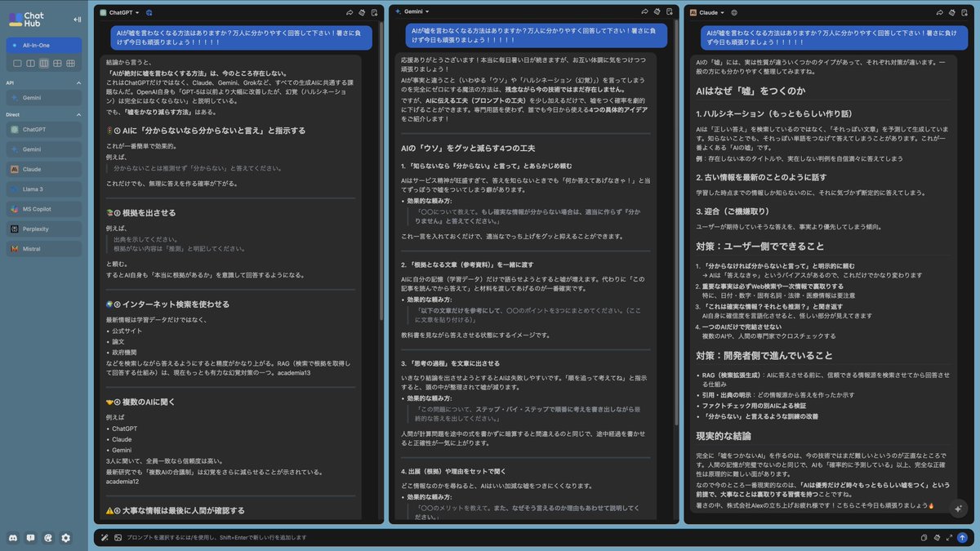980x551 pixels.
Task: Click heading '3. 迎合（ご機嫌取り）'
Action: point(736,211)
